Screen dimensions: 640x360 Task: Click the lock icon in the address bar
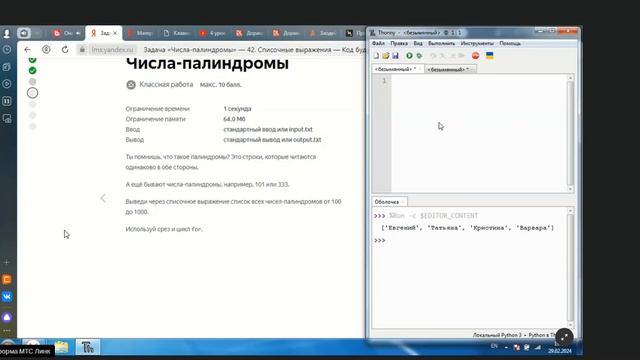(82, 50)
